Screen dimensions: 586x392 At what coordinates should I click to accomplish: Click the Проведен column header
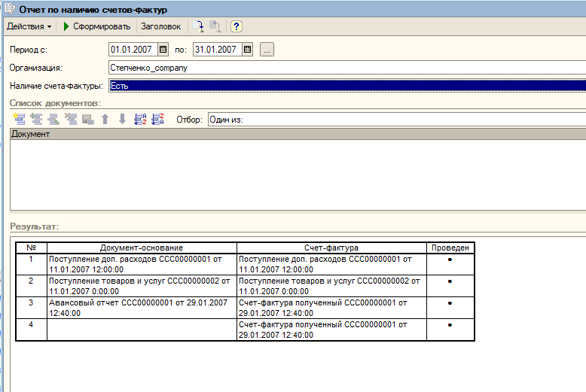point(450,248)
